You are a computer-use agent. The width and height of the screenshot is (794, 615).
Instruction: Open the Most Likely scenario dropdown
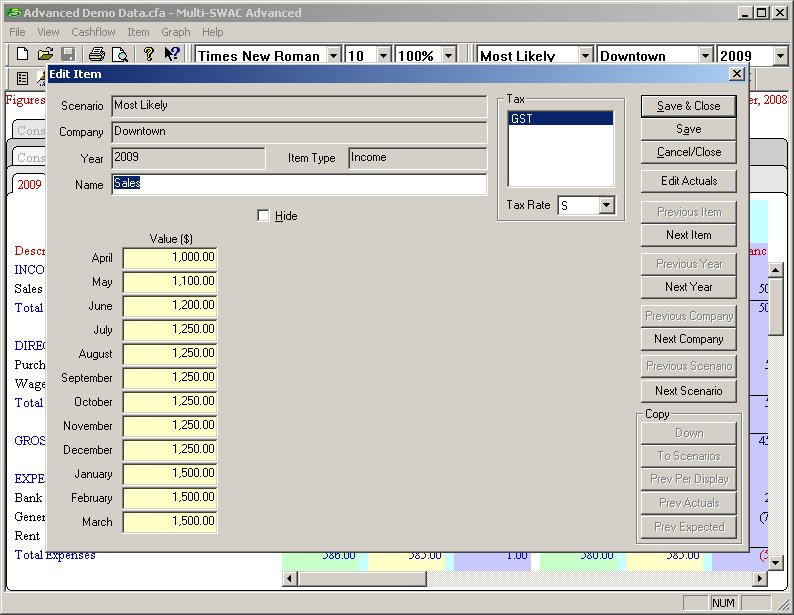585,56
